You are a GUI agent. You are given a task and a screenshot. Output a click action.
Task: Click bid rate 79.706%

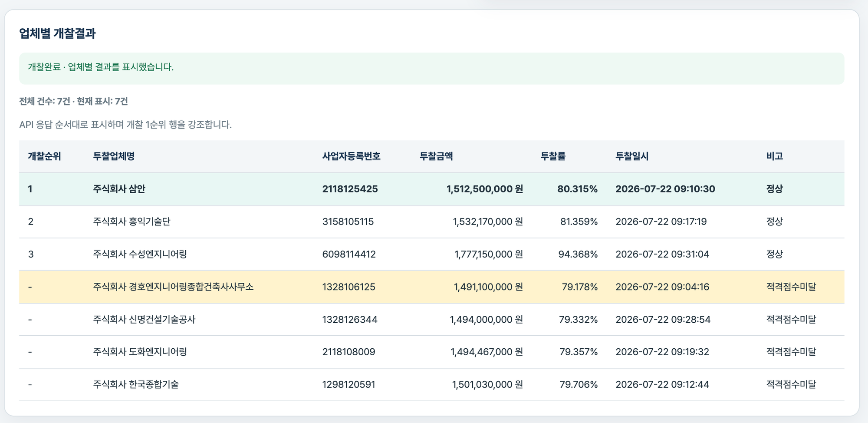[x=579, y=384]
